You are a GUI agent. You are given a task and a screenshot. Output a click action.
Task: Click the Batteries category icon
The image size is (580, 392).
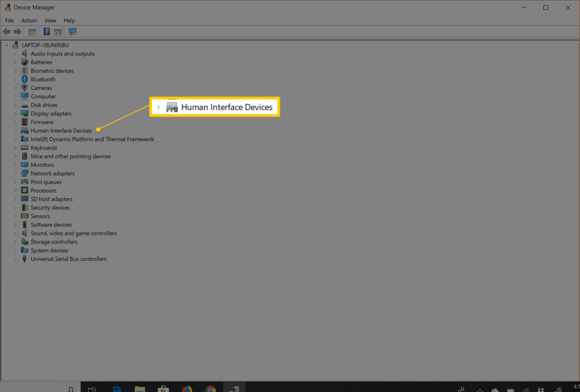point(24,62)
